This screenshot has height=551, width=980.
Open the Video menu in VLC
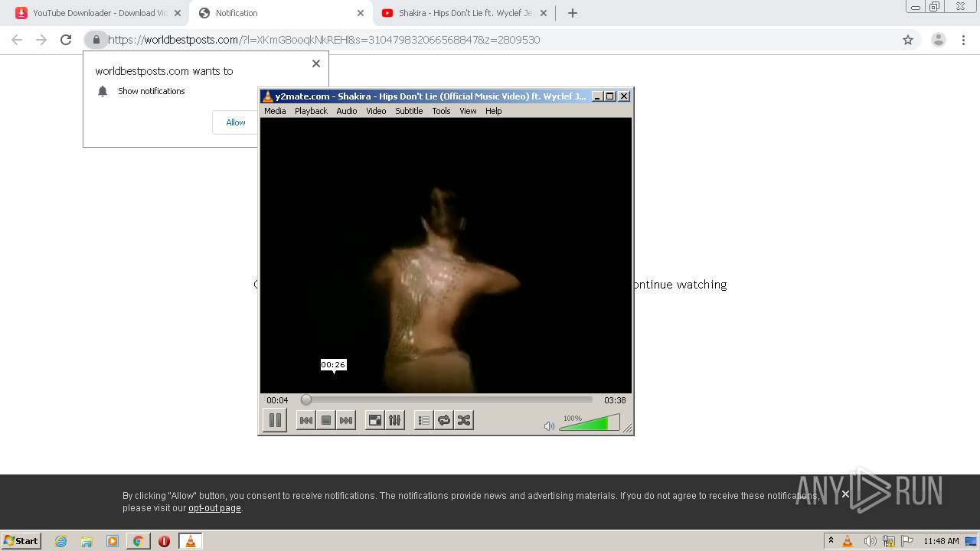coord(376,111)
